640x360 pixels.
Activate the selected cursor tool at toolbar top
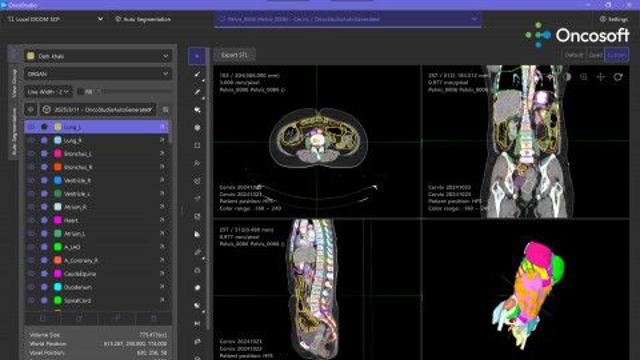coord(197,56)
